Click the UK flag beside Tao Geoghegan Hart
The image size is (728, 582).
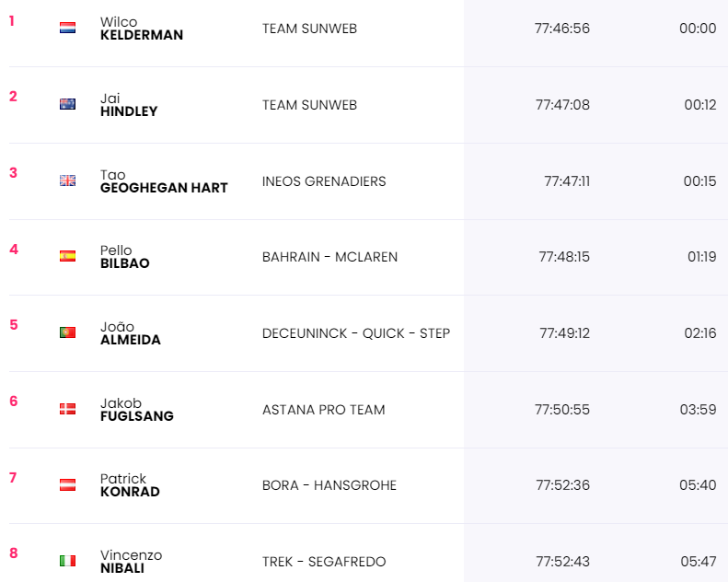coord(67,180)
